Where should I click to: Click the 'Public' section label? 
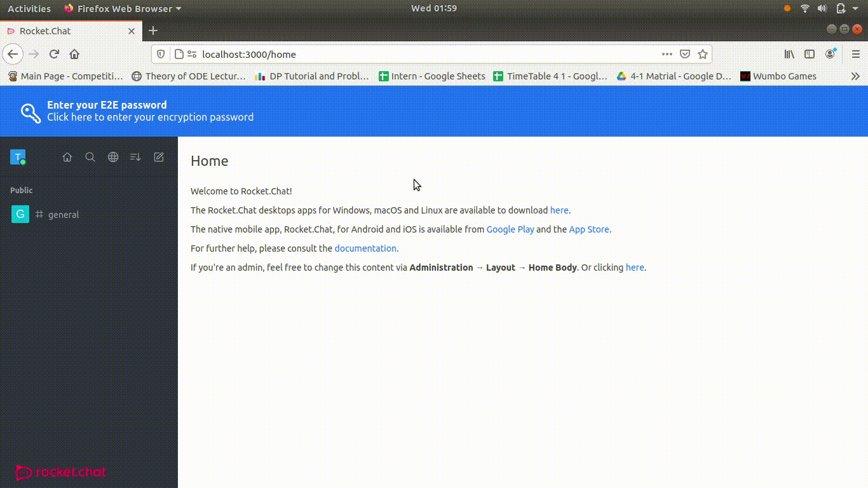(22, 190)
